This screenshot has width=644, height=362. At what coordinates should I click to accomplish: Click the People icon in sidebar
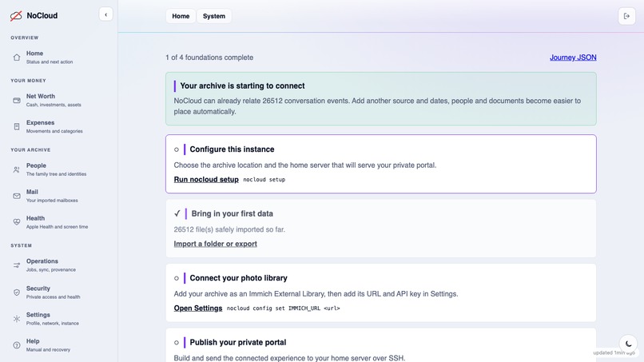17,169
